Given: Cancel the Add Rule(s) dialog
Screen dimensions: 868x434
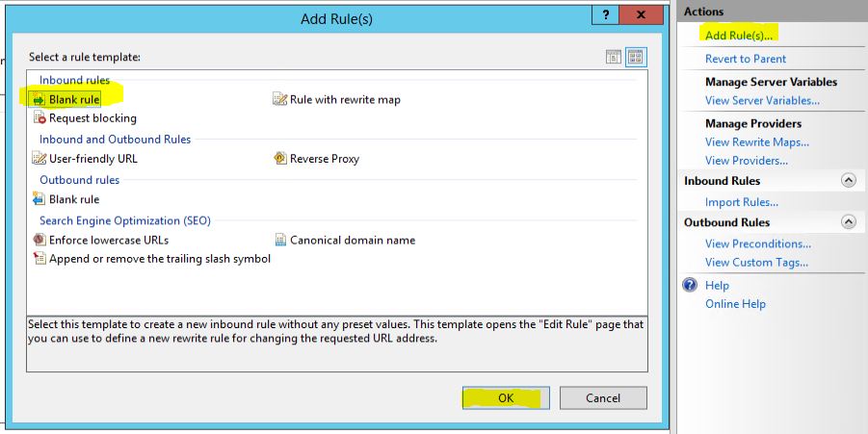Looking at the screenshot, I should pyautogui.click(x=603, y=397).
